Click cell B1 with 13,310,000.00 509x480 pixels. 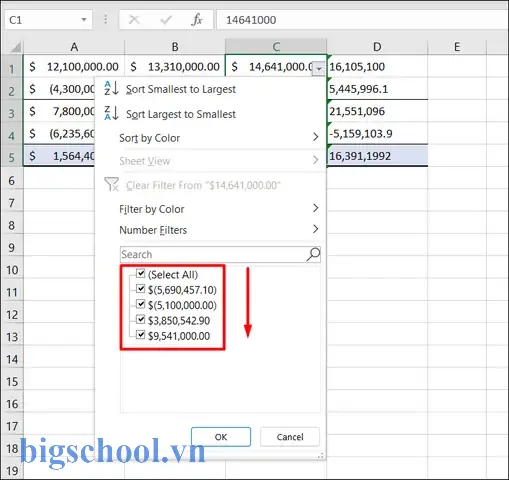click(x=175, y=67)
